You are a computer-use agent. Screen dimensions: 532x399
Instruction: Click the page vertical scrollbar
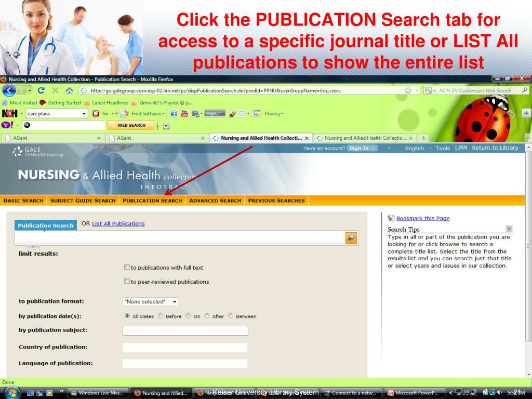point(528,246)
